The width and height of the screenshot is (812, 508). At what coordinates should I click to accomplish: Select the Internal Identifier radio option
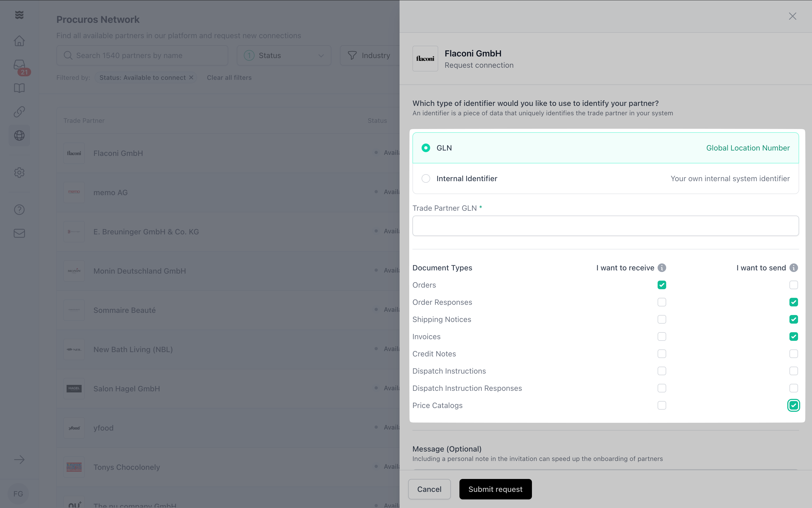pyautogui.click(x=426, y=178)
